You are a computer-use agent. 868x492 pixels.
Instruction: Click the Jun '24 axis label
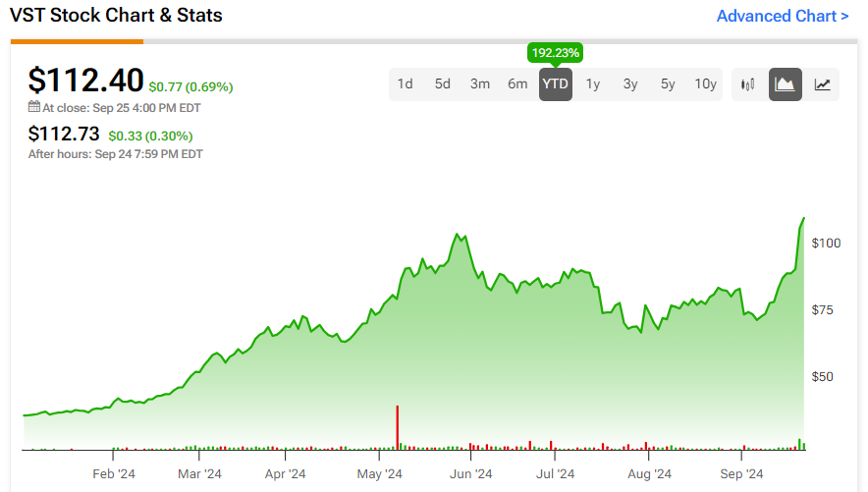(470, 474)
